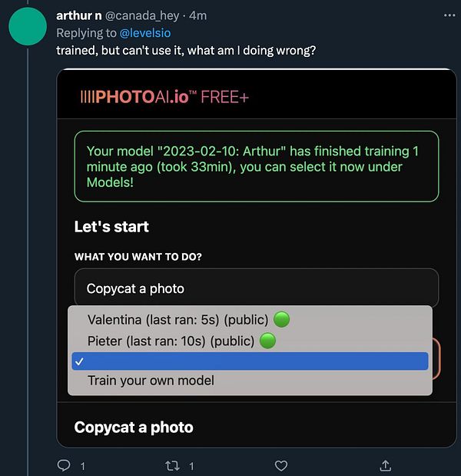This screenshot has height=476, width=461.
Task: Select Train your own model option
Action: [151, 381]
